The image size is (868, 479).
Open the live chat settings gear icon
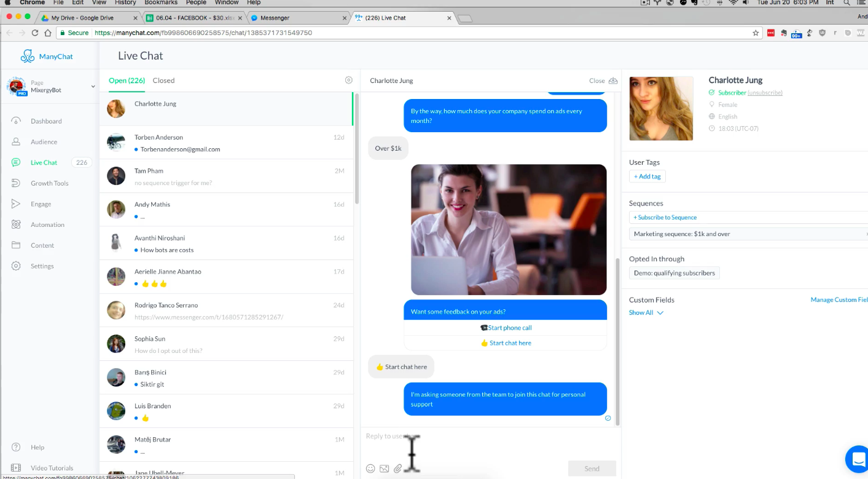349,81
